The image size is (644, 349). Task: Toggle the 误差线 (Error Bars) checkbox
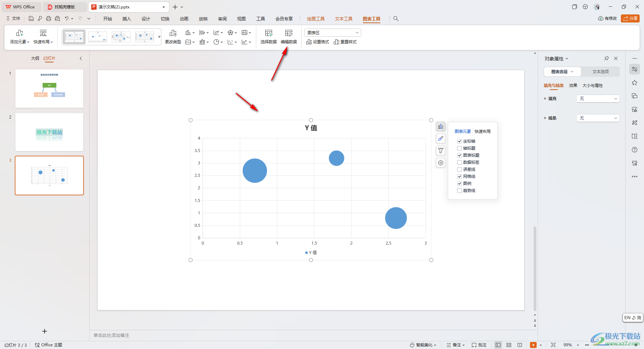(460, 169)
